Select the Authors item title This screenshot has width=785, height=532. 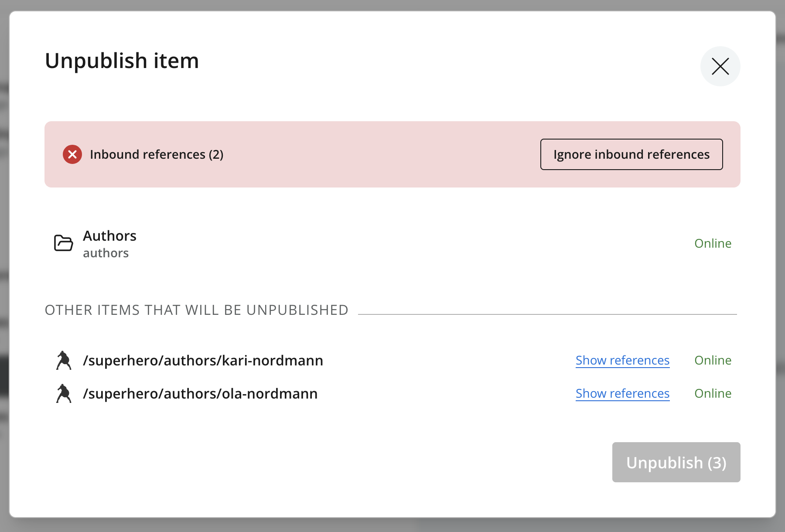point(110,235)
